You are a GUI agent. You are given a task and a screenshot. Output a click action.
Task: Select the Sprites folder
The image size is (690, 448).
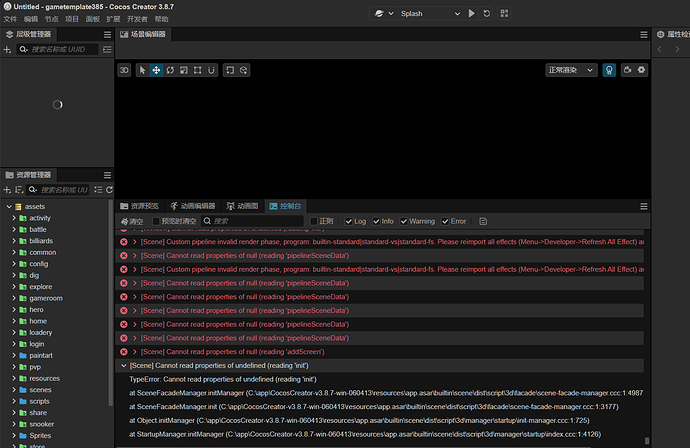40,435
